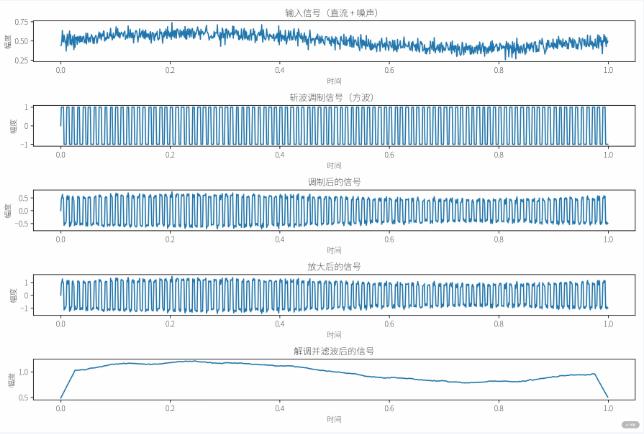This screenshot has width=644, height=434.
Task: Click the '时间' x-axis label under first plot
Action: (x=334, y=81)
